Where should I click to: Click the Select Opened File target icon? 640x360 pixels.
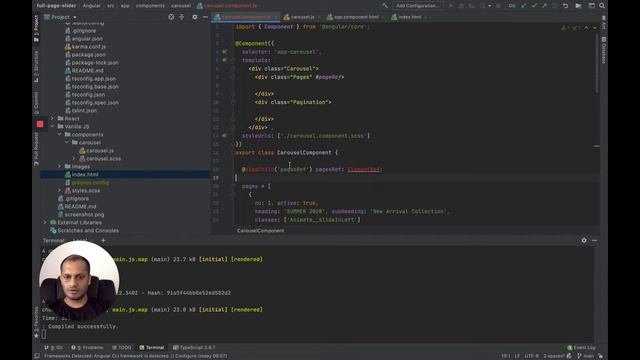[171, 17]
